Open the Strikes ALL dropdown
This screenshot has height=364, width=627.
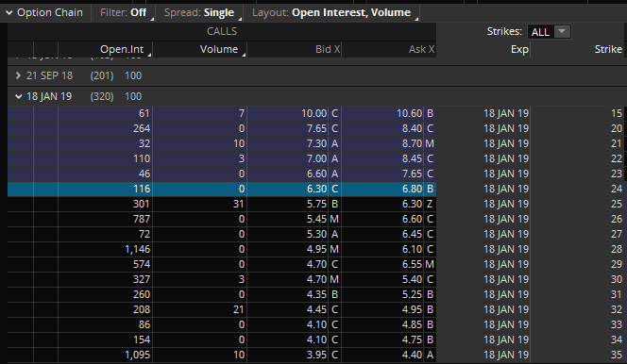click(x=550, y=32)
